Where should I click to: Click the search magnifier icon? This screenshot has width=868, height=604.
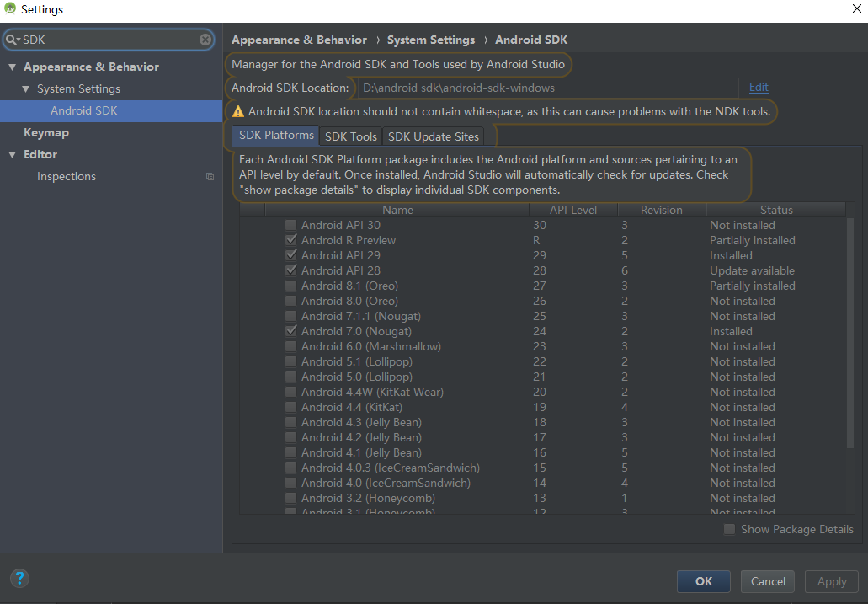click(12, 40)
